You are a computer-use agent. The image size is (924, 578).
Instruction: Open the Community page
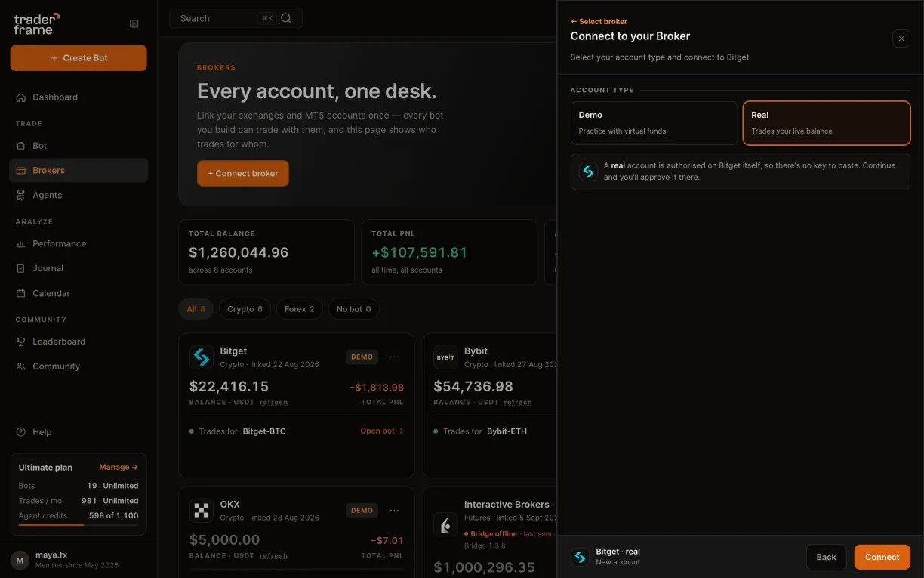[79, 366]
